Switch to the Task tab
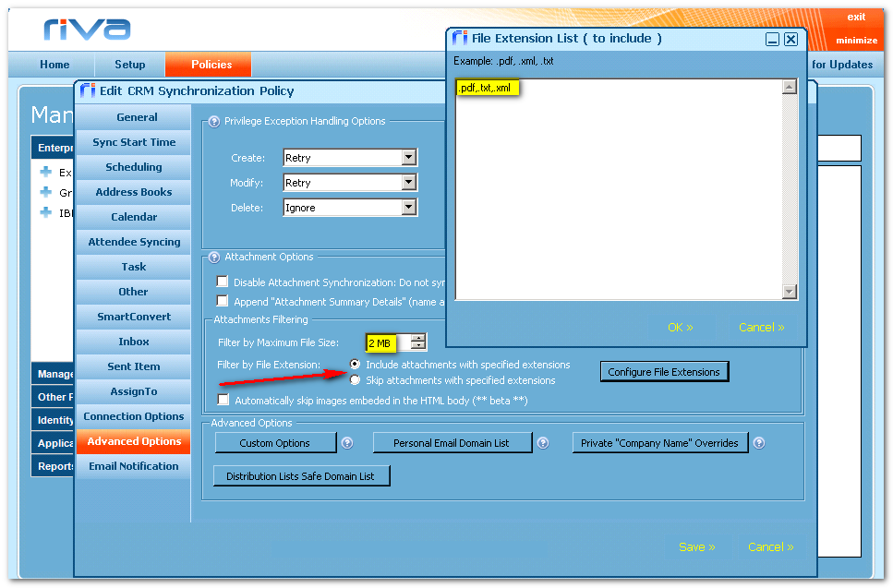Screen dimensions: 893x588 [133, 267]
